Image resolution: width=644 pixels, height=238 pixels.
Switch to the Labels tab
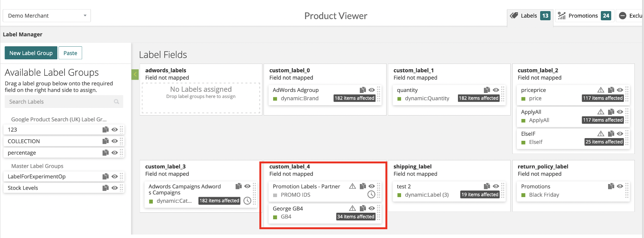click(x=530, y=16)
